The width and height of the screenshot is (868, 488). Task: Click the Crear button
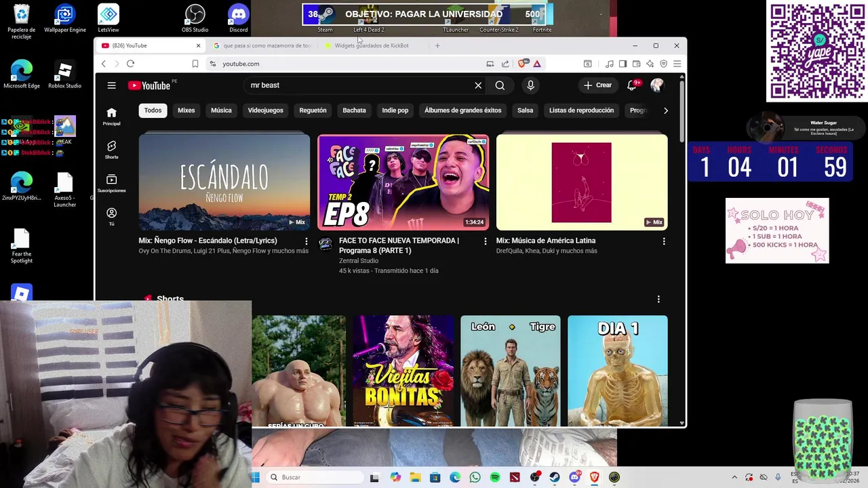pyautogui.click(x=597, y=85)
